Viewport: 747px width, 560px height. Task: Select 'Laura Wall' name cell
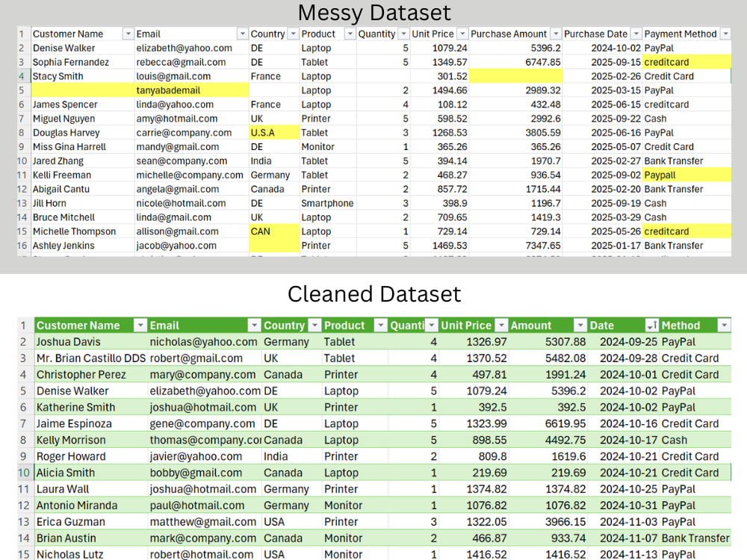pyautogui.click(x=90, y=489)
